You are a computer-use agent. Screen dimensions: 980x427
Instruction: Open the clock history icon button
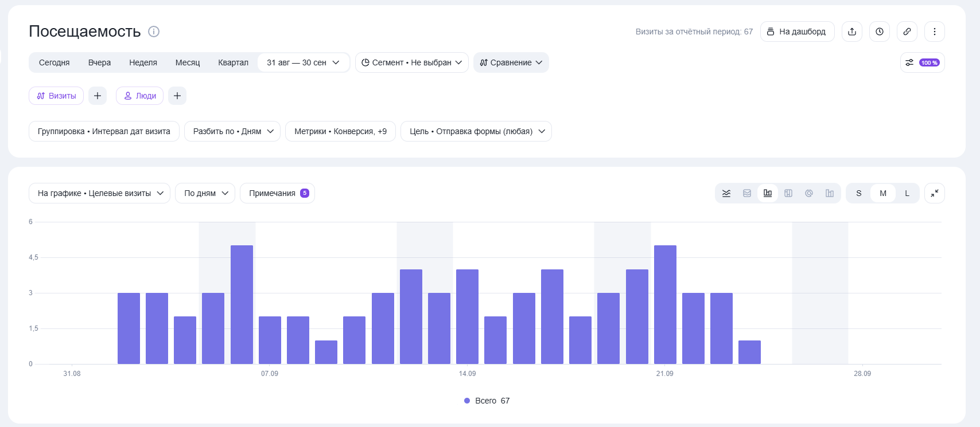pyautogui.click(x=880, y=32)
